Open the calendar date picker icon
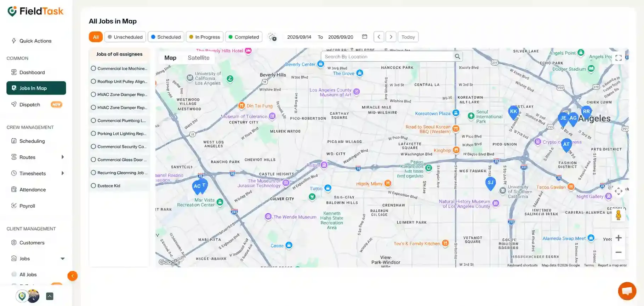This screenshot has height=306, width=644. 365,37
